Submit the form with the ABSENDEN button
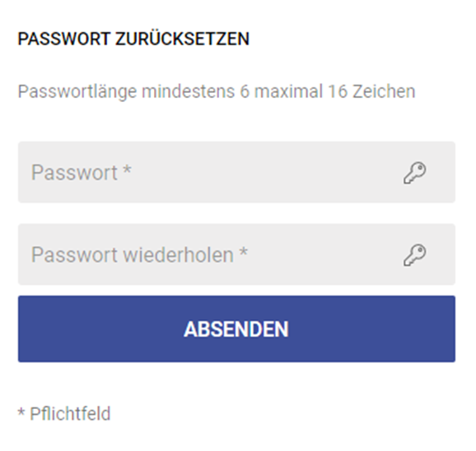 [x=236, y=328]
